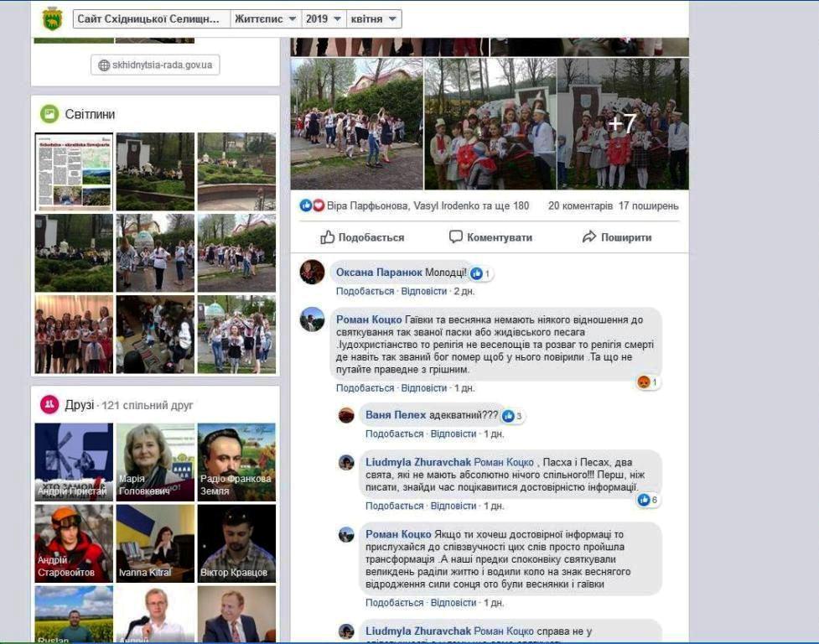Open the +7 more photos thumbnail
Screen dimensions: 819x644
coord(622,124)
